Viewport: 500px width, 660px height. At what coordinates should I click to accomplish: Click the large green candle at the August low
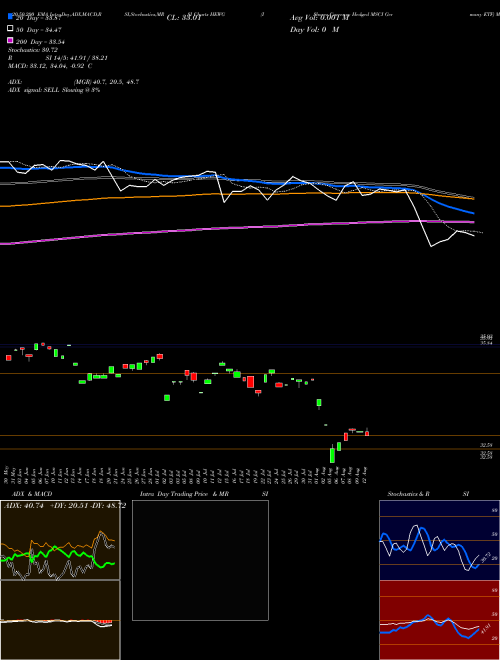click(x=332, y=455)
